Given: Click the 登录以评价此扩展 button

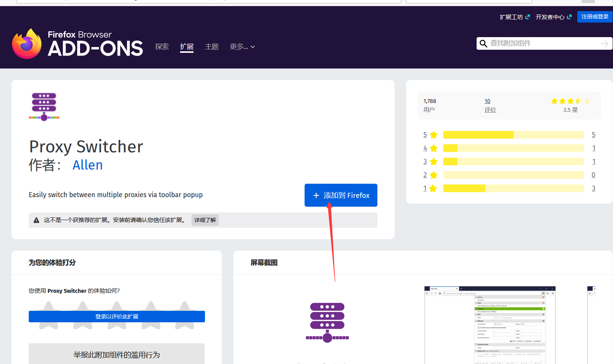Looking at the screenshot, I should 117,317.
